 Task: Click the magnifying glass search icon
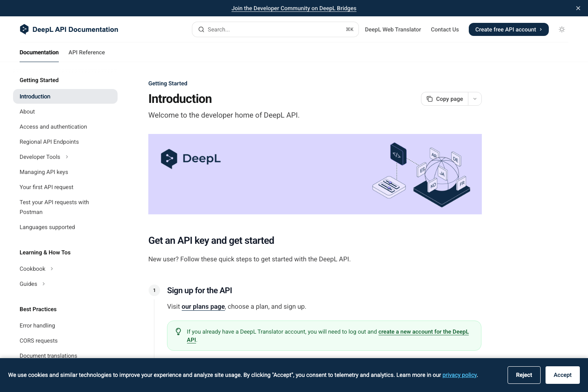click(x=201, y=29)
